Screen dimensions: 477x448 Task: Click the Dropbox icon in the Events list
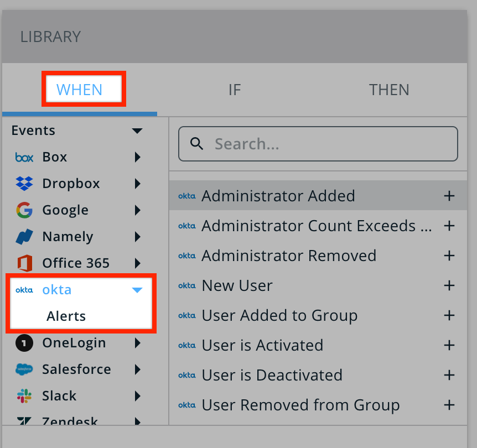click(23, 183)
